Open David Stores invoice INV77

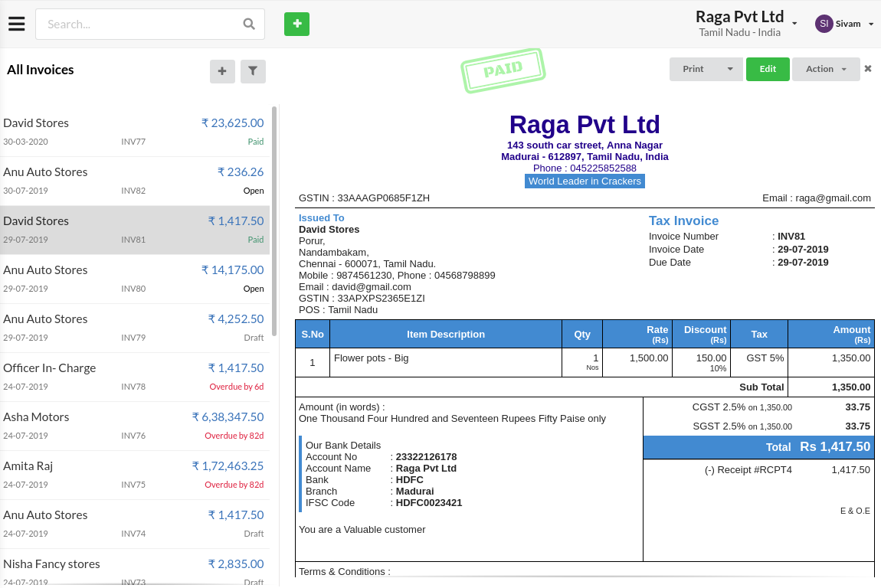[133, 132]
